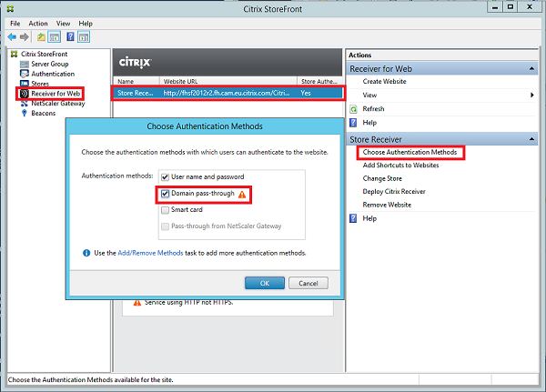Open the Action menu
Image resolution: width=546 pixels, height=392 pixels.
(x=37, y=23)
